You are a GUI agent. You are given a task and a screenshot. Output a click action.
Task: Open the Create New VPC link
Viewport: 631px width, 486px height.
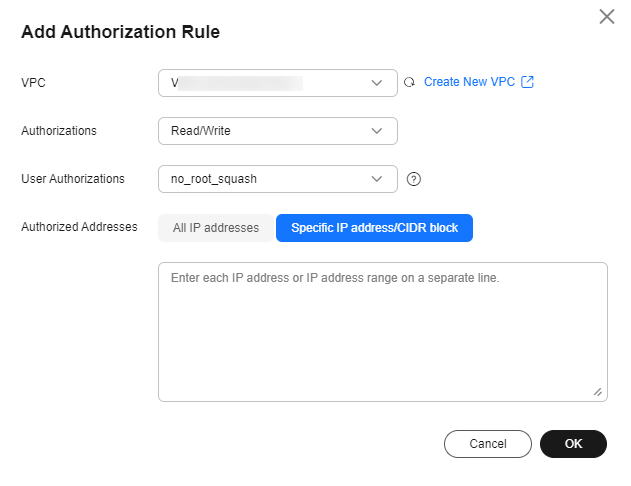tap(469, 82)
